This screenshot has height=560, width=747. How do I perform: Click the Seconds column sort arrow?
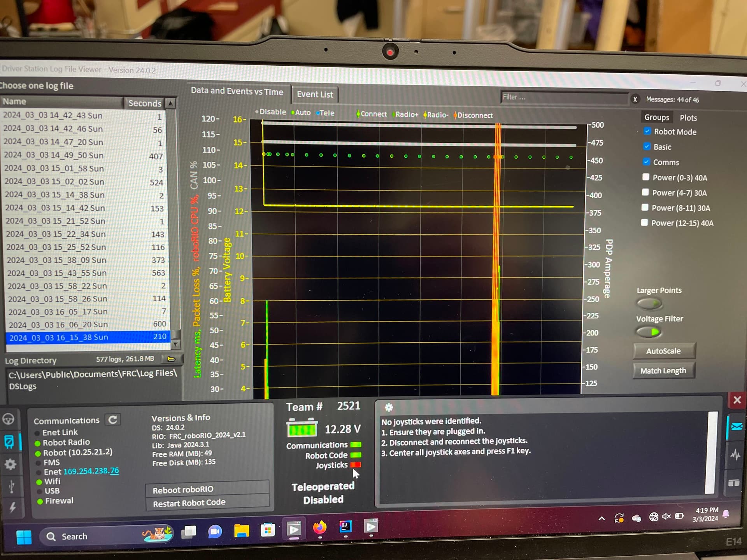(170, 103)
